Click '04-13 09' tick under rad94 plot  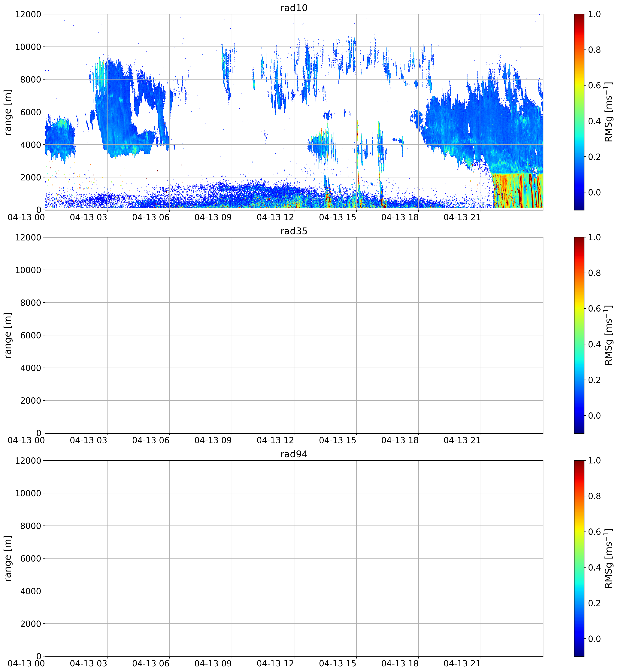213,664
